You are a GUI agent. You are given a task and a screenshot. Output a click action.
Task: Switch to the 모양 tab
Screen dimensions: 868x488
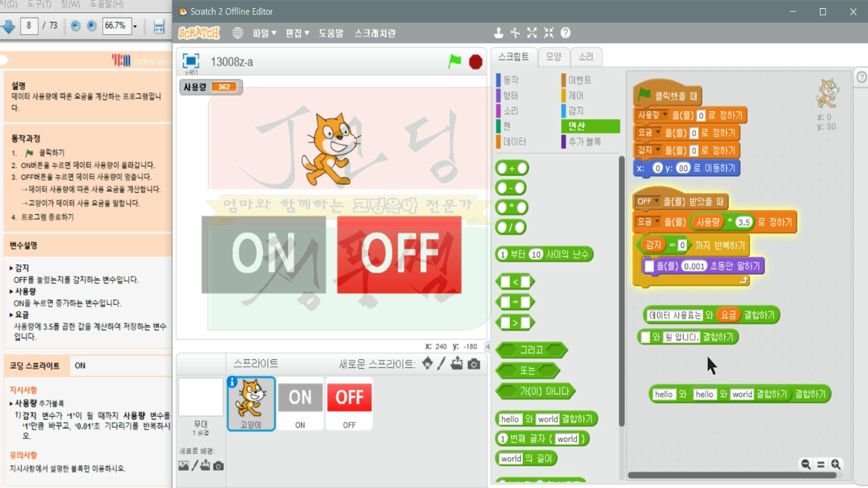[553, 57]
